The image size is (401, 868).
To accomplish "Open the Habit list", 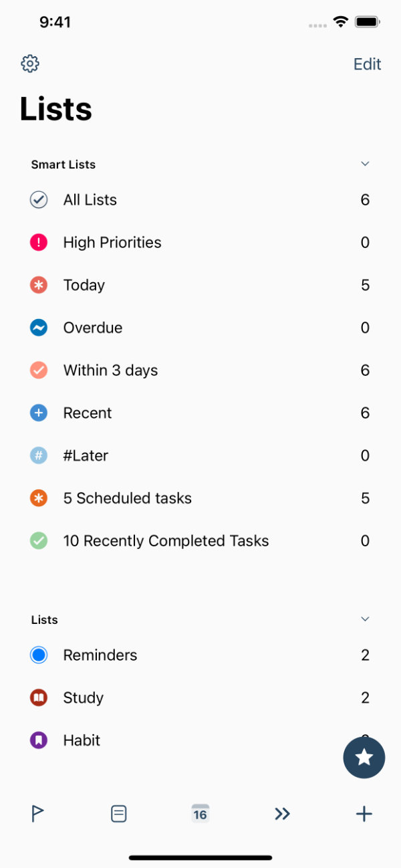I will point(82,740).
